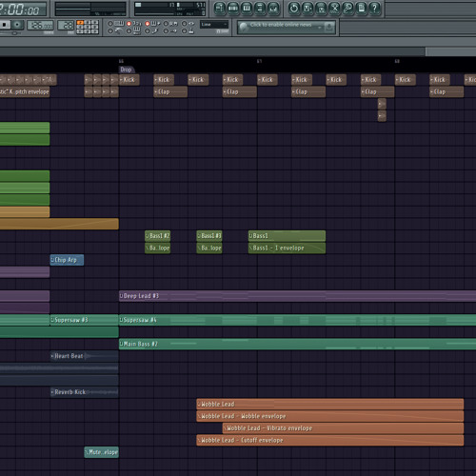Open the Line snap dropdown
This screenshot has height=476, width=476.
pyautogui.click(x=214, y=25)
